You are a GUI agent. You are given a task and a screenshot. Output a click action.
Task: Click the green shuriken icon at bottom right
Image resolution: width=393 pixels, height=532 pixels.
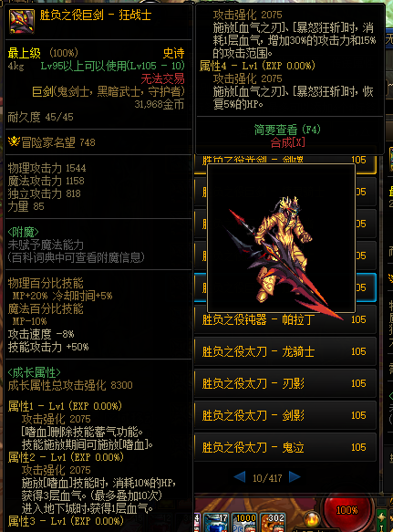pyautogui.click(x=381, y=518)
